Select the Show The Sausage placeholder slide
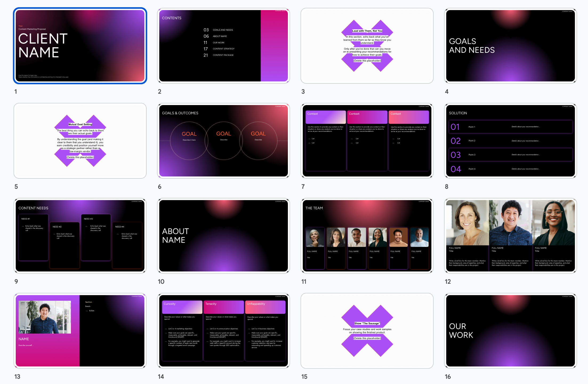Viewport: 588px width, 384px height. (x=367, y=331)
